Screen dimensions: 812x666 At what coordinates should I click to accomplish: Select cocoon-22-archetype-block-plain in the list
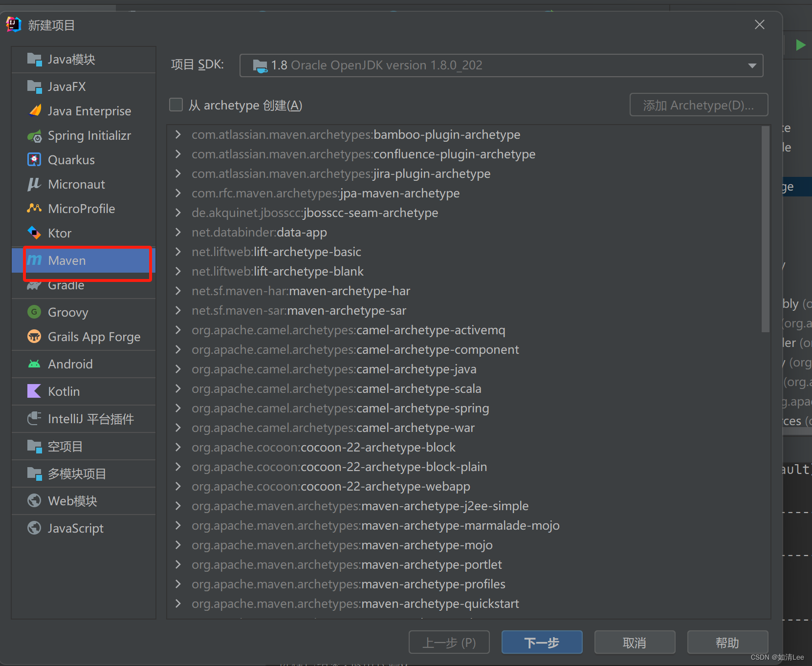[339, 467]
